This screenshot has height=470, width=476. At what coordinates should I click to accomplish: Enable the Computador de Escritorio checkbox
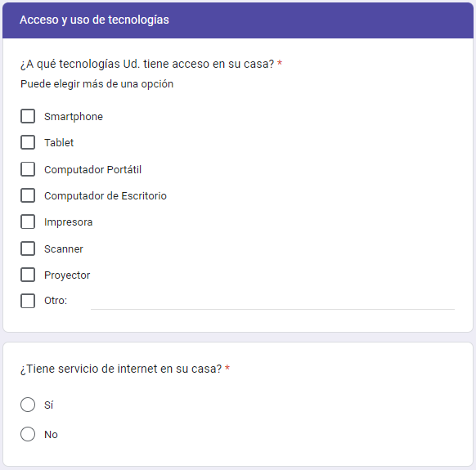tap(28, 195)
